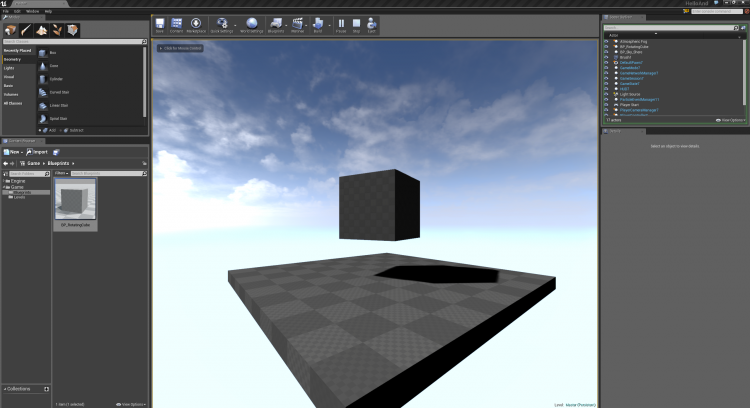Screen dimensions: 750x408
Task: Toggle visibility of BP_RotatingCube actor
Action: [606, 47]
